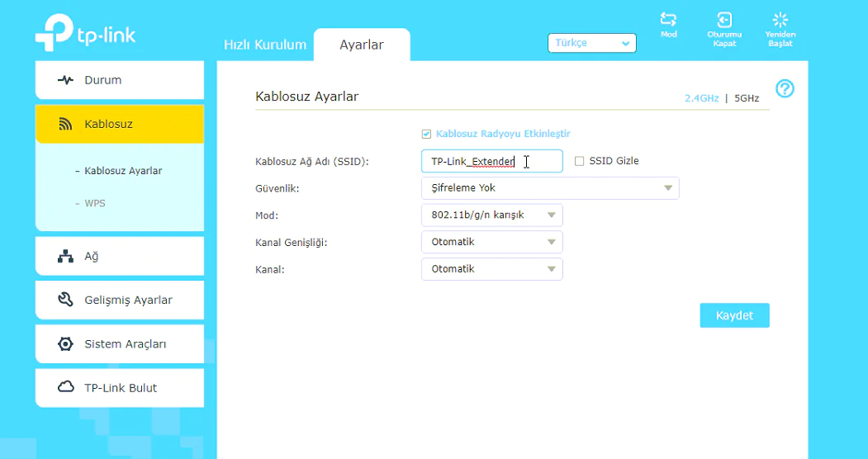Enable the SSID Gizle checkbox
Viewport: 868px width, 459px height.
pyautogui.click(x=579, y=161)
